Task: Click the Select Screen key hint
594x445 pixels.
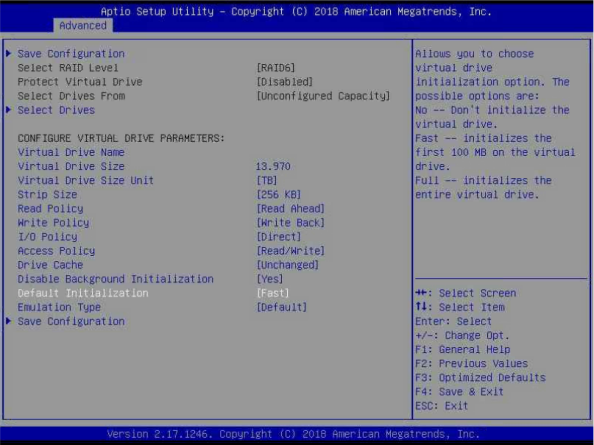Action: [x=466, y=293]
